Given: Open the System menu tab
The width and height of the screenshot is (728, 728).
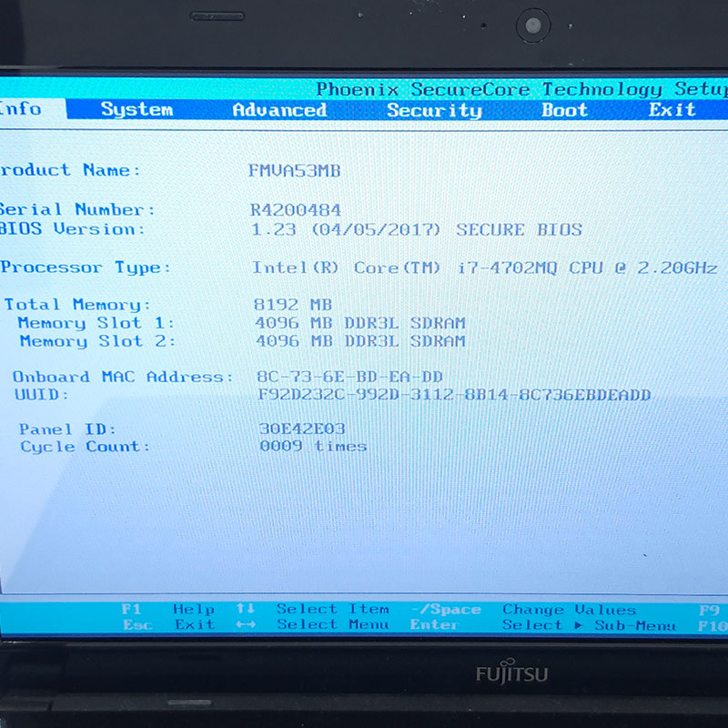Looking at the screenshot, I should (x=137, y=109).
